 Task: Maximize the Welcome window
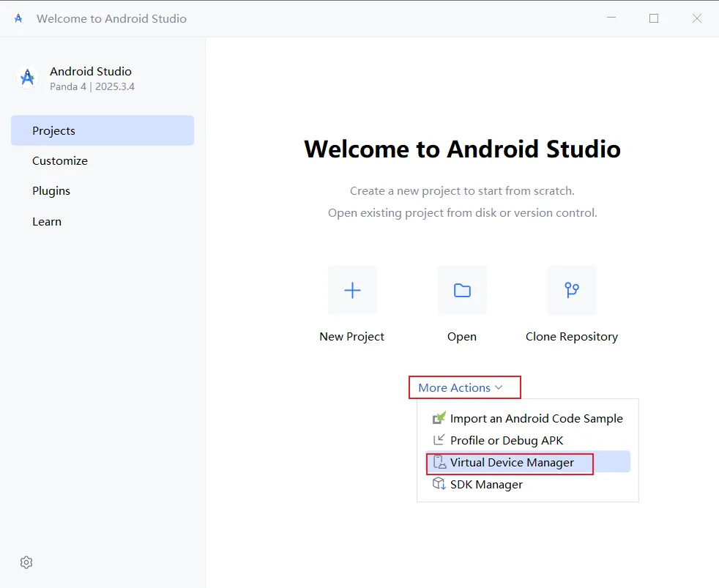(654, 18)
